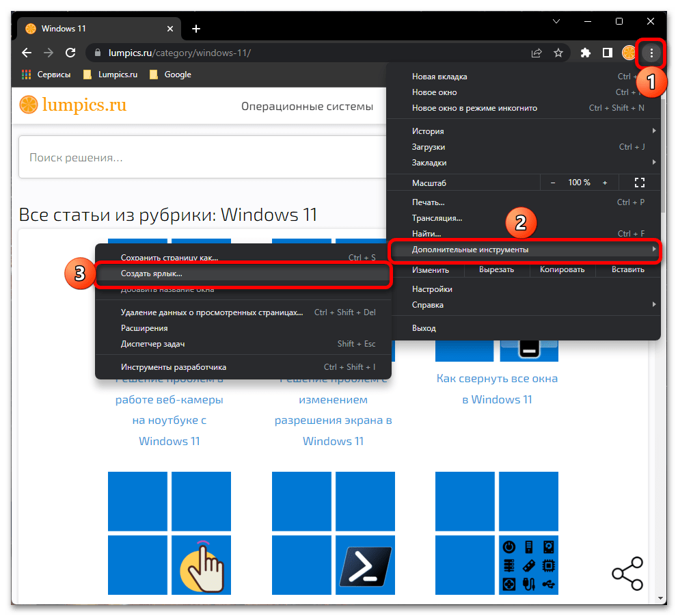This screenshot has width=678, height=616.
Task: Toggle the browser side panel
Action: click(608, 53)
